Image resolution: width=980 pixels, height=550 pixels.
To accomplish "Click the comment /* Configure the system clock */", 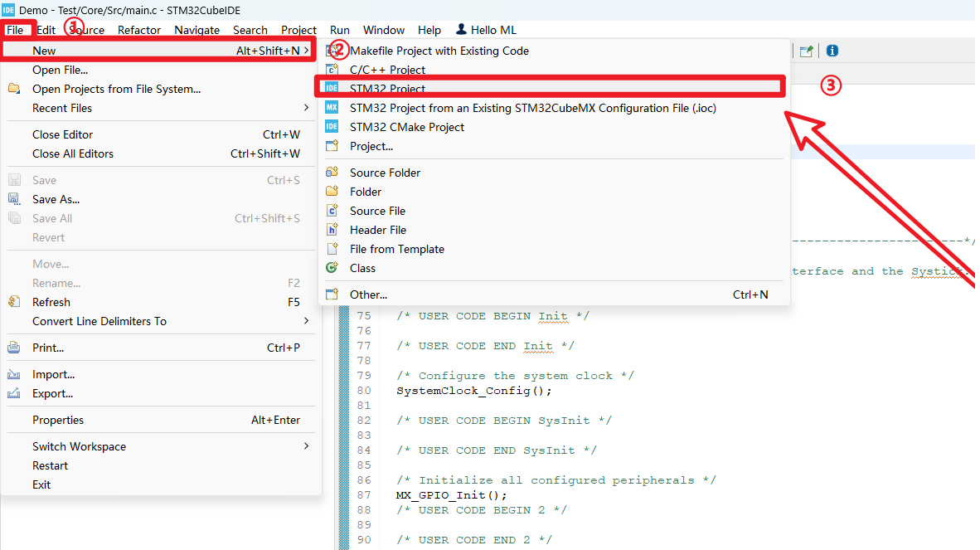I will point(515,376).
